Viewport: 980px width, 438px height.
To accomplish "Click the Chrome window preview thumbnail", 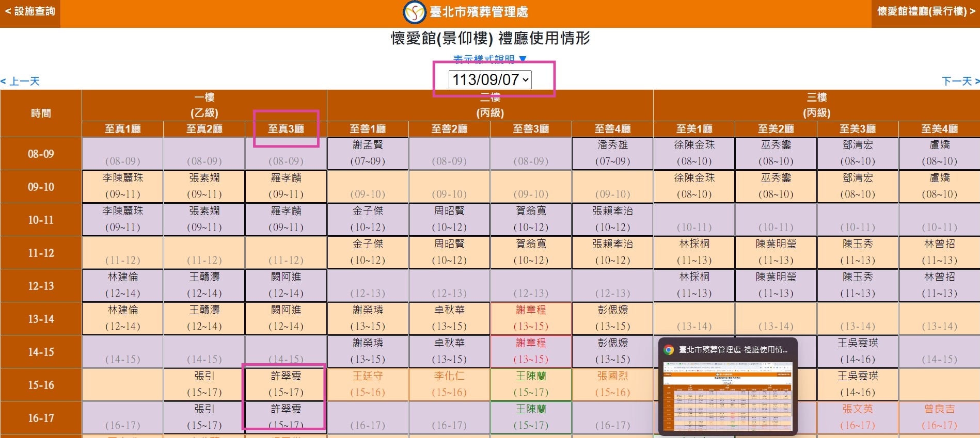I will tap(728, 396).
